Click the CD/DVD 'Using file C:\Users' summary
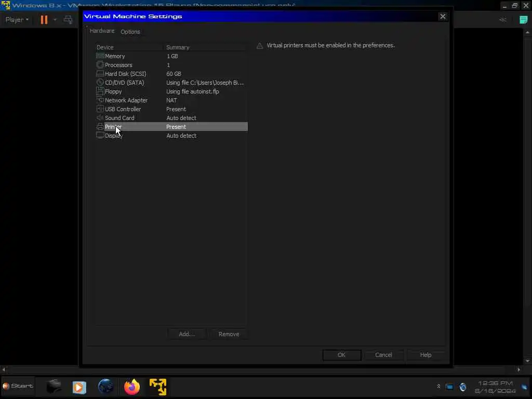 tap(205, 83)
